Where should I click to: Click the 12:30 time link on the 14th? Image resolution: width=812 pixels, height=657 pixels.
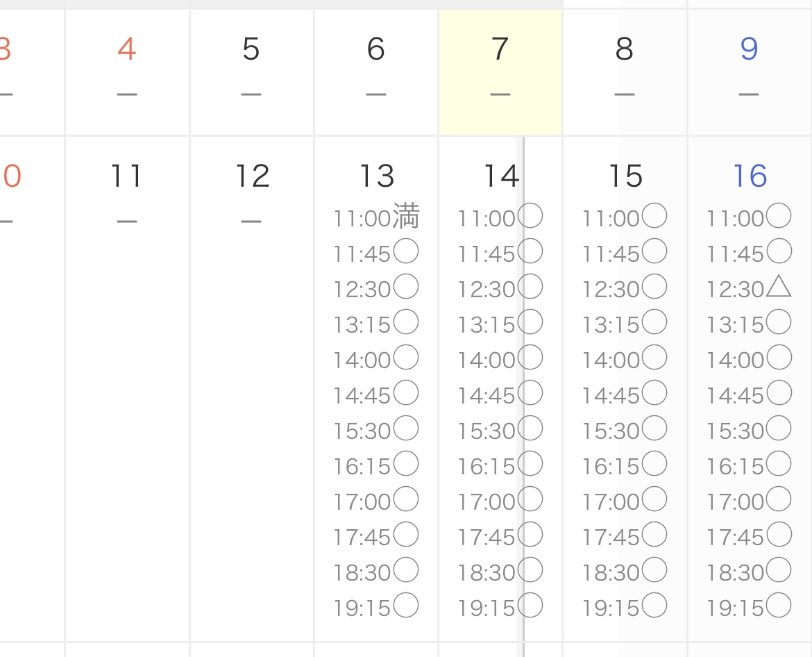click(x=487, y=289)
